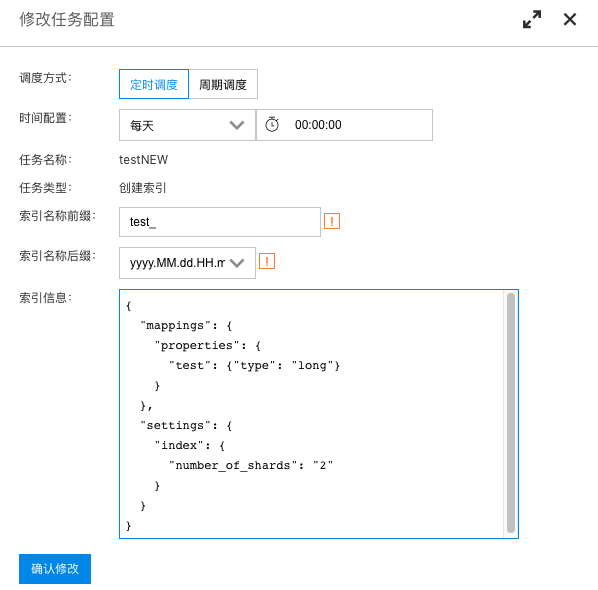Click the chevron arrow of 每天 dropdown

(237, 125)
